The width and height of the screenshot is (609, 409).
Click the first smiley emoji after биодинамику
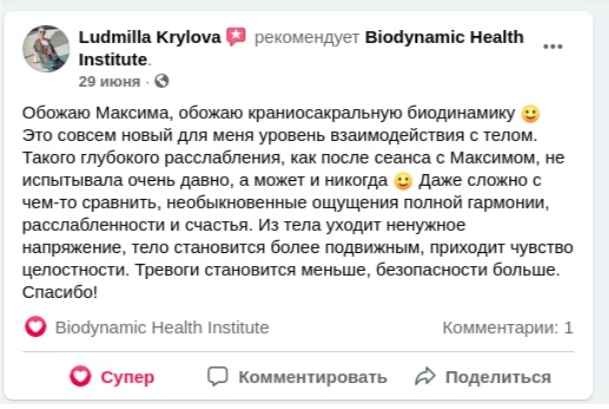[531, 114]
